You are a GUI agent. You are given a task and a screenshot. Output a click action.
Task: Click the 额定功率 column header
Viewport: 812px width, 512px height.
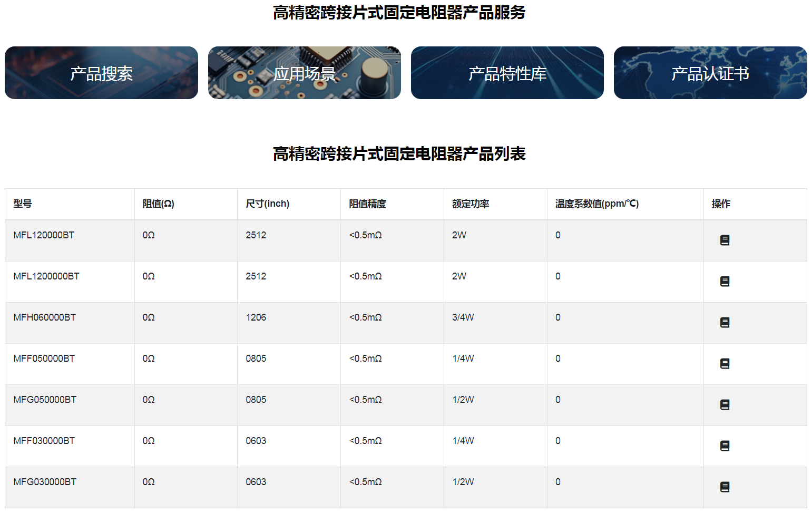point(469,204)
